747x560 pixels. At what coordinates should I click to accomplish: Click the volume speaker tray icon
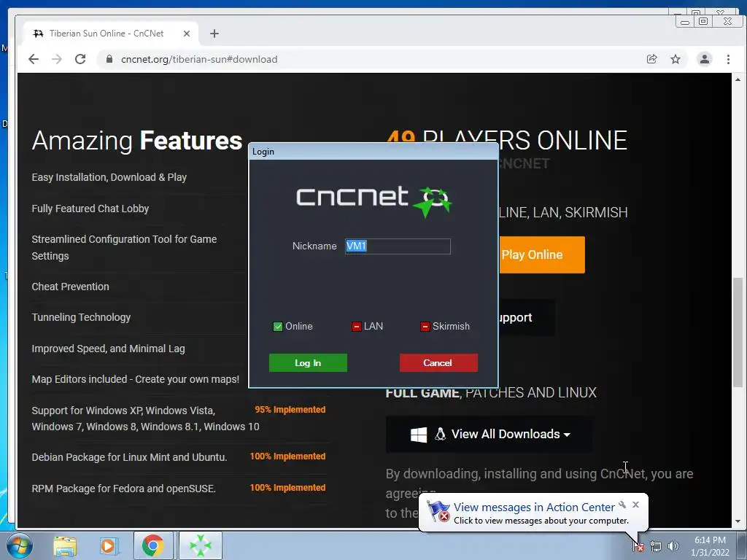point(673,547)
